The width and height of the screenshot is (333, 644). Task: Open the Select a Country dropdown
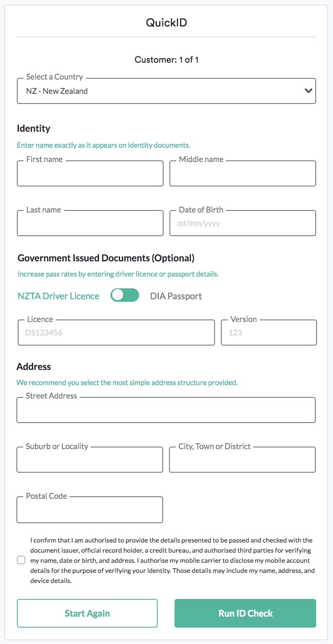coord(160,91)
